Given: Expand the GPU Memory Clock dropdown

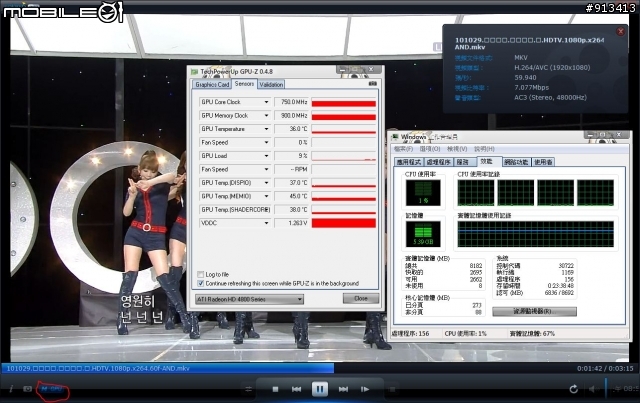Looking at the screenshot, I should point(266,116).
